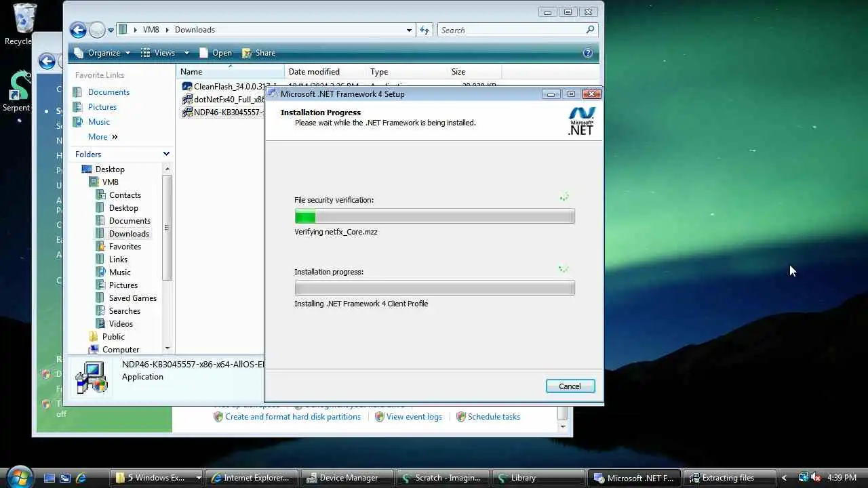Switch to Device Manager taskbar button
Image resolution: width=868 pixels, height=488 pixels.
(x=349, y=478)
